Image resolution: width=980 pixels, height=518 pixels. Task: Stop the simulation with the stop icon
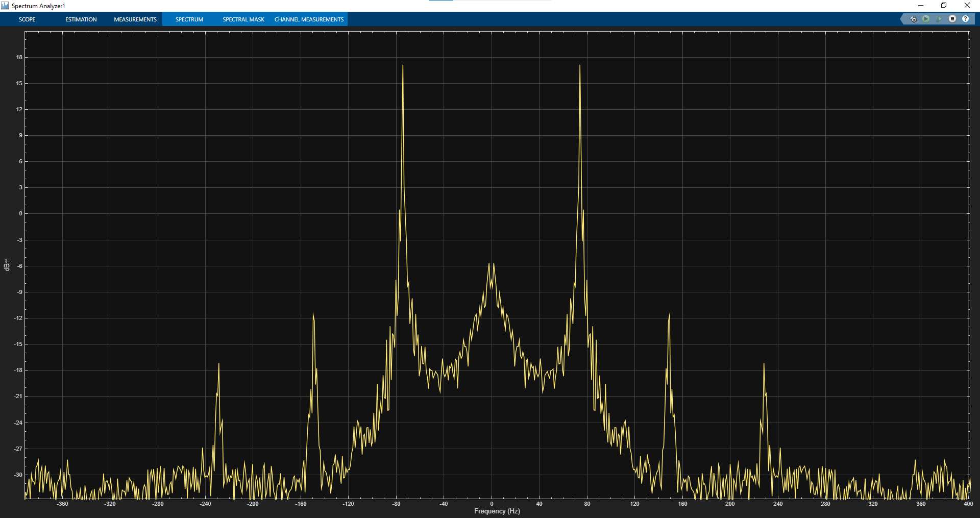tap(952, 19)
